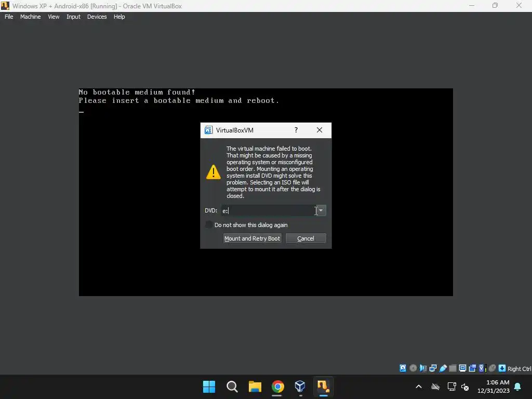Open the Machine menu
Viewport: 532px width, 399px height.
30,17
